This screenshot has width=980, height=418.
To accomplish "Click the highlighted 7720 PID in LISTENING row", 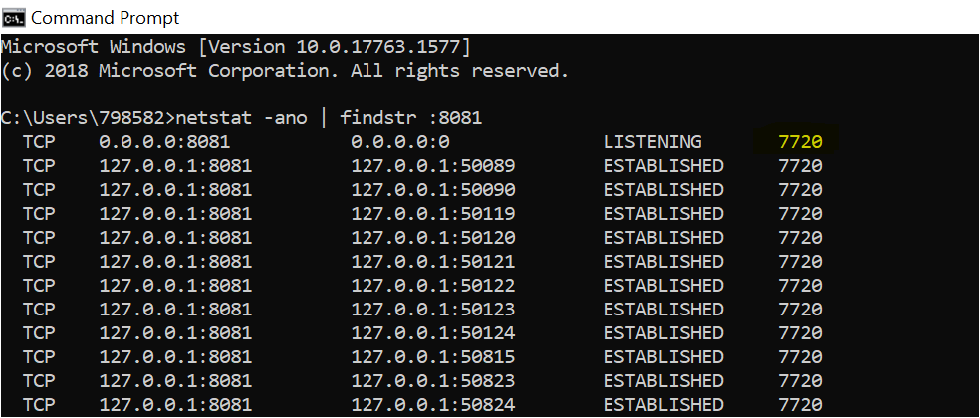I will pyautogui.click(x=800, y=142).
